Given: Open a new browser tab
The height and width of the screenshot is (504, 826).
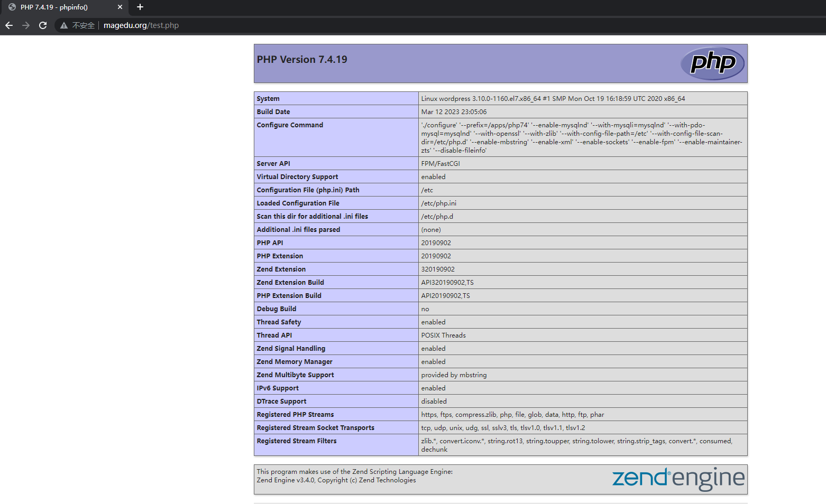Looking at the screenshot, I should click(x=140, y=7).
